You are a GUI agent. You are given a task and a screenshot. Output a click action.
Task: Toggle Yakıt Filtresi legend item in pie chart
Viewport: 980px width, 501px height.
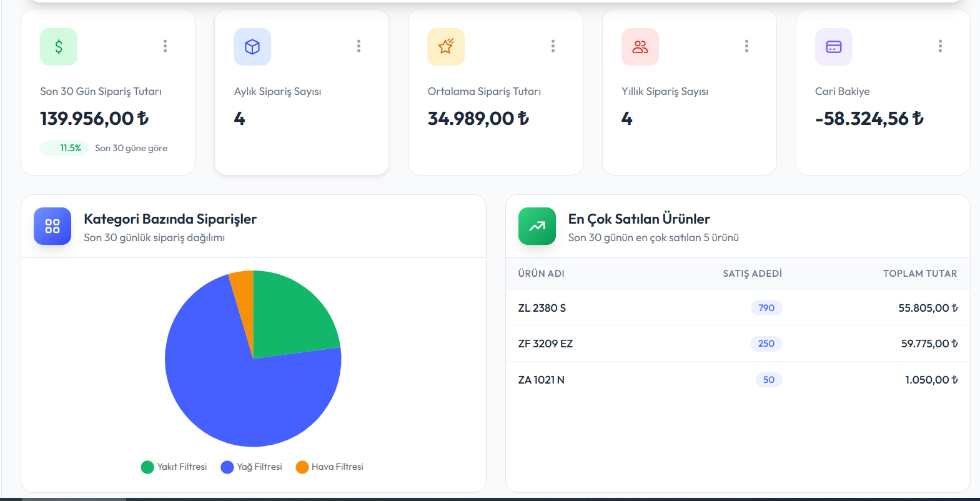click(174, 467)
